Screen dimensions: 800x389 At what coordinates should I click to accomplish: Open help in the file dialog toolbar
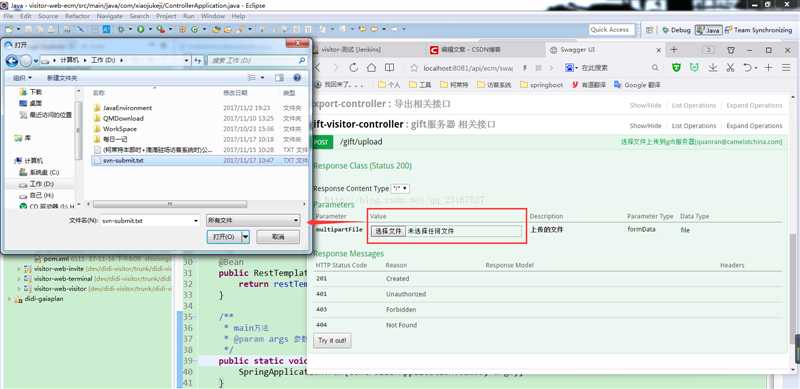pyautogui.click(x=297, y=78)
